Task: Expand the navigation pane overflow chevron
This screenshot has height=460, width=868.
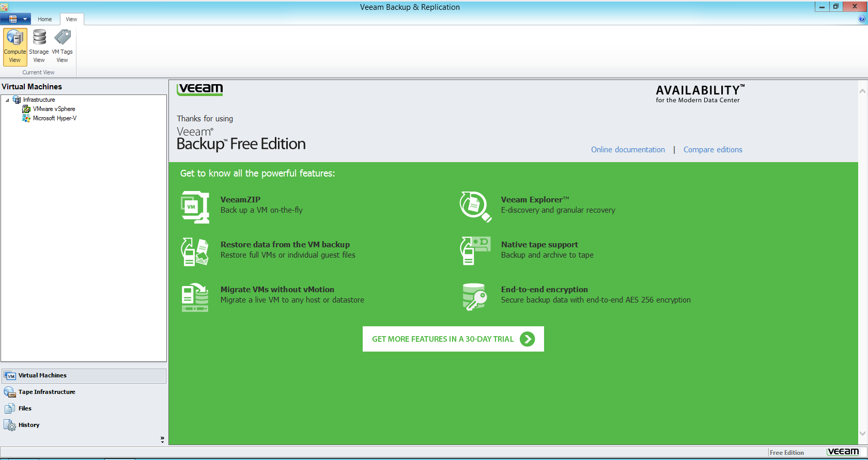Action: click(162, 439)
